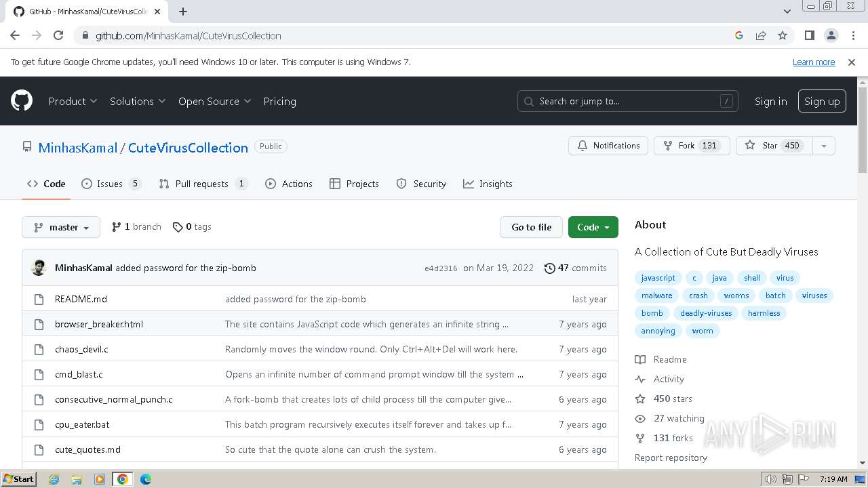
Task: Click the malware topic tag
Action: [657, 296]
